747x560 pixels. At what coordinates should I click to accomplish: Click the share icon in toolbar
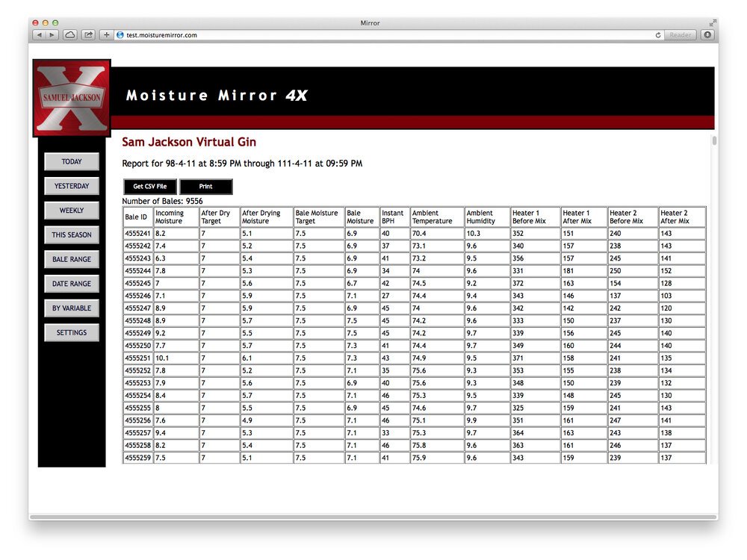[88, 35]
